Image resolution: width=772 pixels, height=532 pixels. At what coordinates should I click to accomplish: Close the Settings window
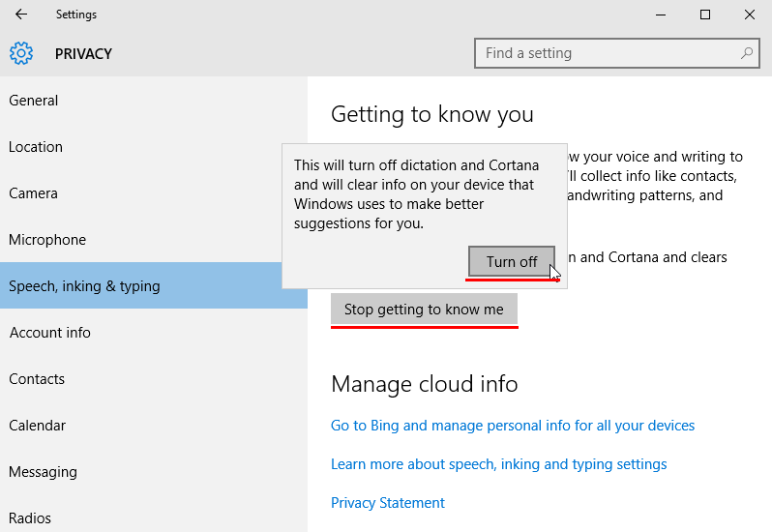click(750, 15)
